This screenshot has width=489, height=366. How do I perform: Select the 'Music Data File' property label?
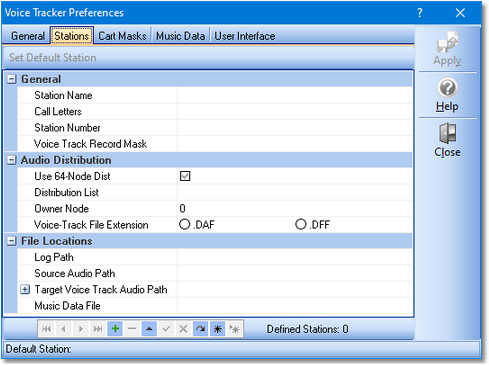click(67, 306)
